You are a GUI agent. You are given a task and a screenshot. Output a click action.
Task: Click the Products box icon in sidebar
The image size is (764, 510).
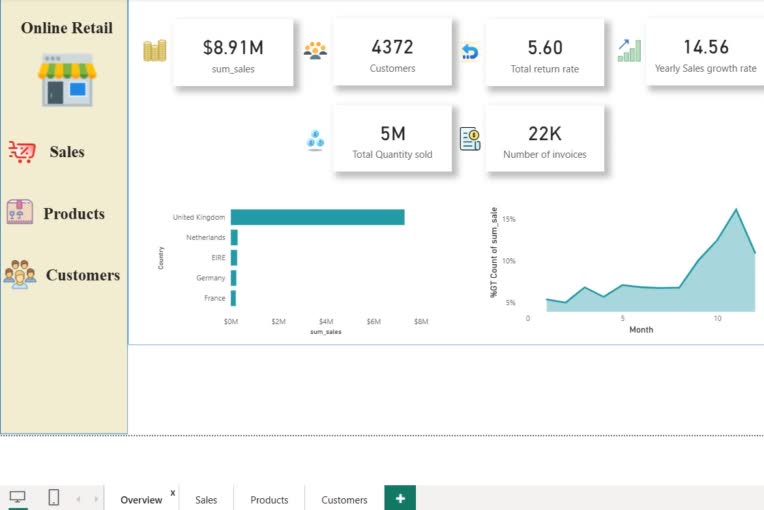tap(20, 212)
